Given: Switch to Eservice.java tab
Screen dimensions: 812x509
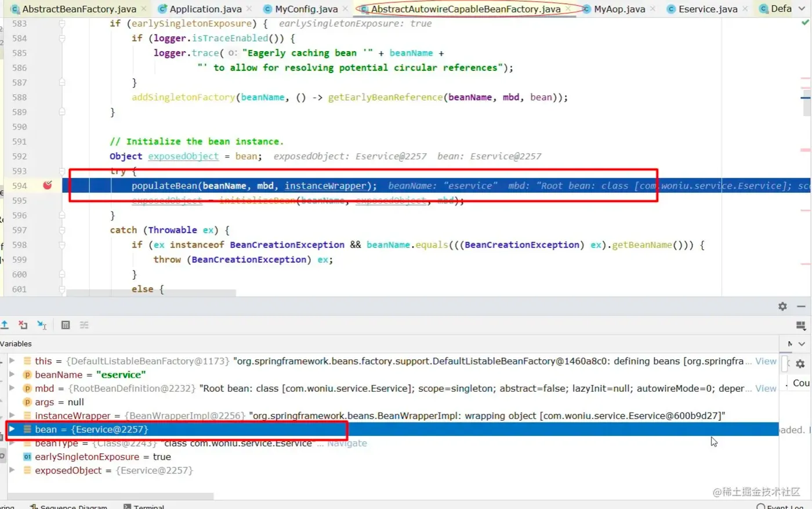Looking at the screenshot, I should pyautogui.click(x=708, y=9).
